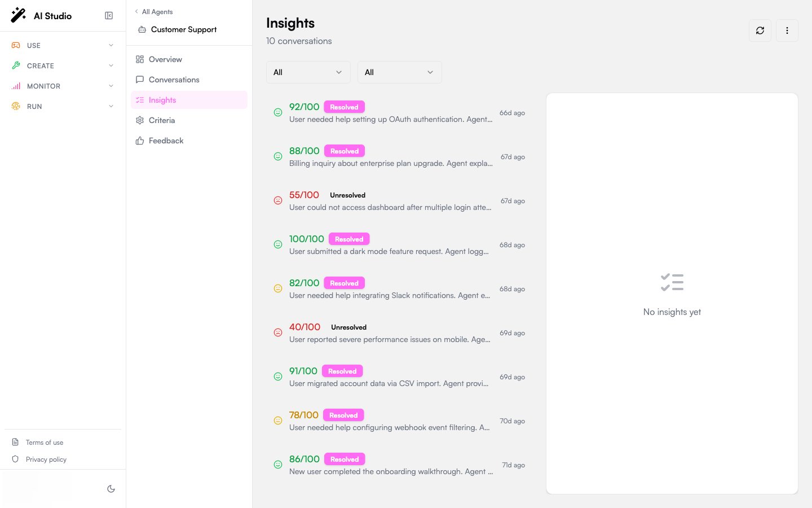Click the bar chart icon beside MONITOR
This screenshot has width=812, height=508.
pos(16,86)
